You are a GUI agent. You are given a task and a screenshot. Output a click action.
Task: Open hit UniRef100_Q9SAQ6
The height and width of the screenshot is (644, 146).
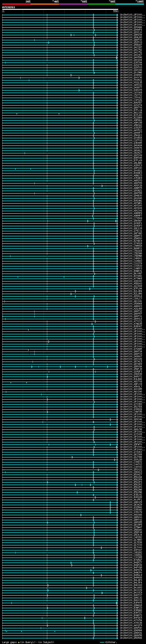pyautogui.click(x=131, y=27)
